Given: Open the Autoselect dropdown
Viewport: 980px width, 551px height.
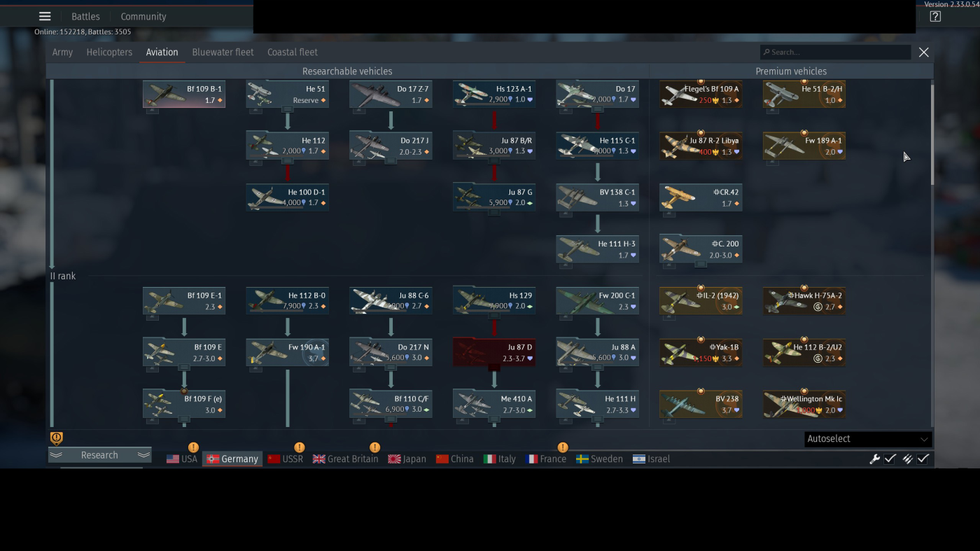Looking at the screenshot, I should 868,439.
